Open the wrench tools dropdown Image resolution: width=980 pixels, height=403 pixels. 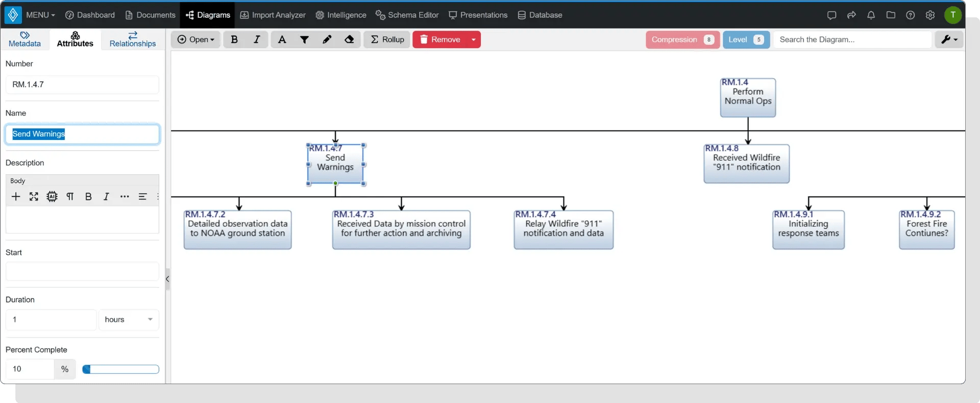pyautogui.click(x=949, y=39)
